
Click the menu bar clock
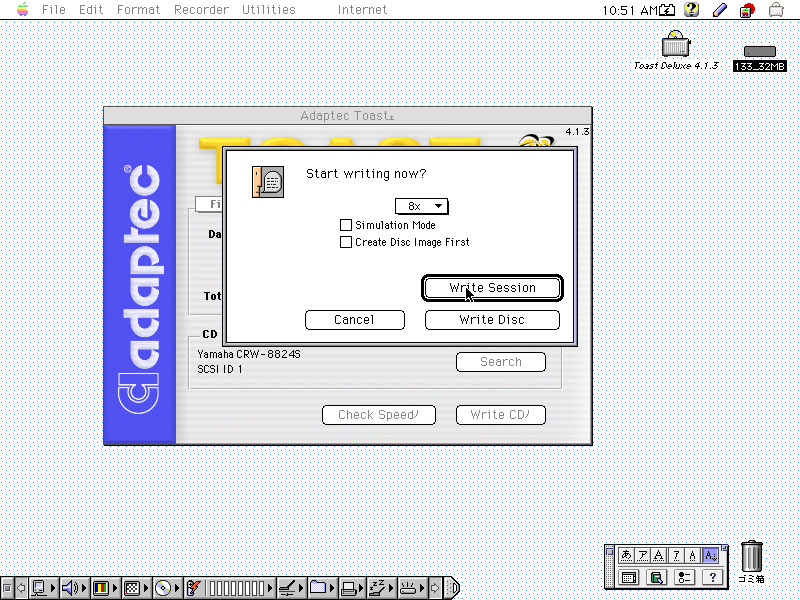[x=630, y=10]
